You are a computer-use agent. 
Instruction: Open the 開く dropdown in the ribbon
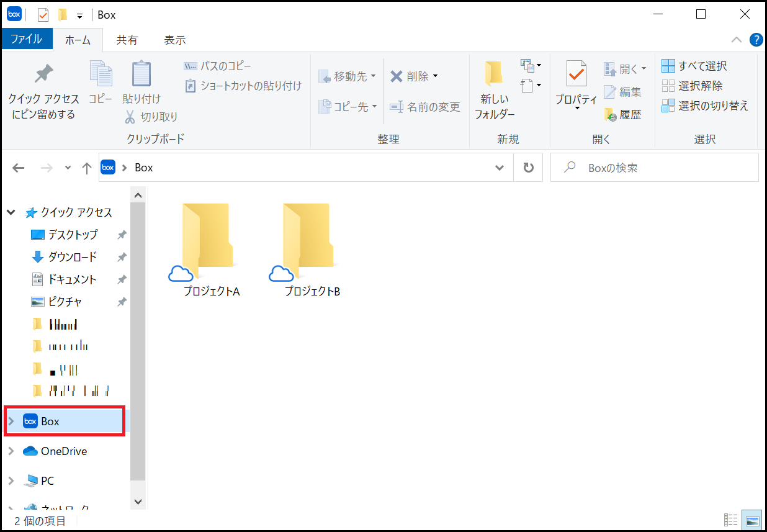click(626, 69)
